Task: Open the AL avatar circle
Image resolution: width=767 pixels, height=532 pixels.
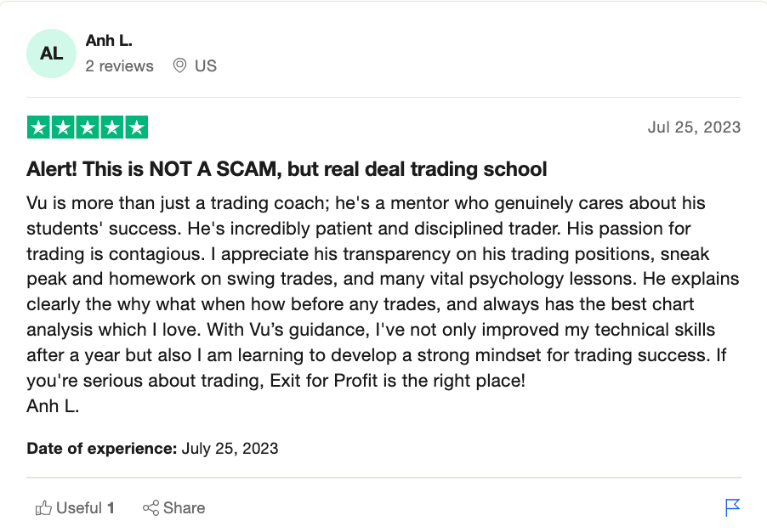Action: coord(51,54)
